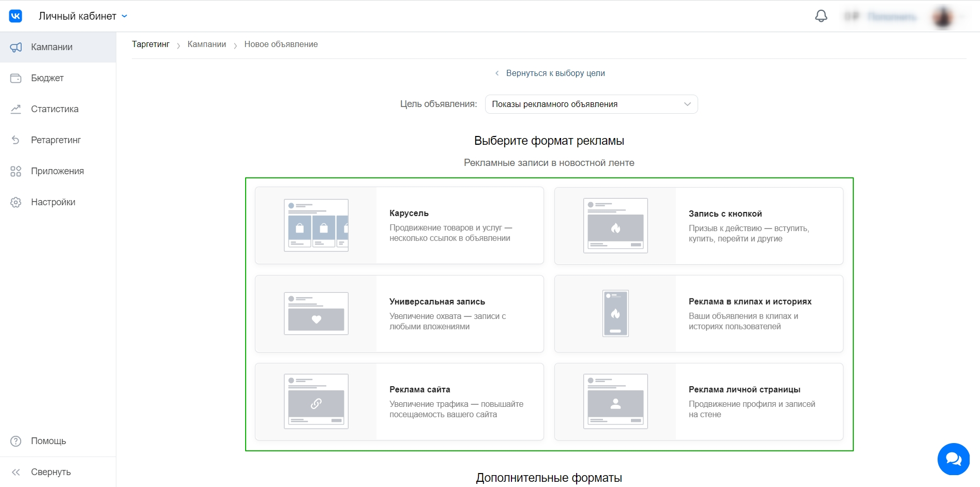
Task: Click the Универсальная запись heart thumbnail
Action: point(316,314)
